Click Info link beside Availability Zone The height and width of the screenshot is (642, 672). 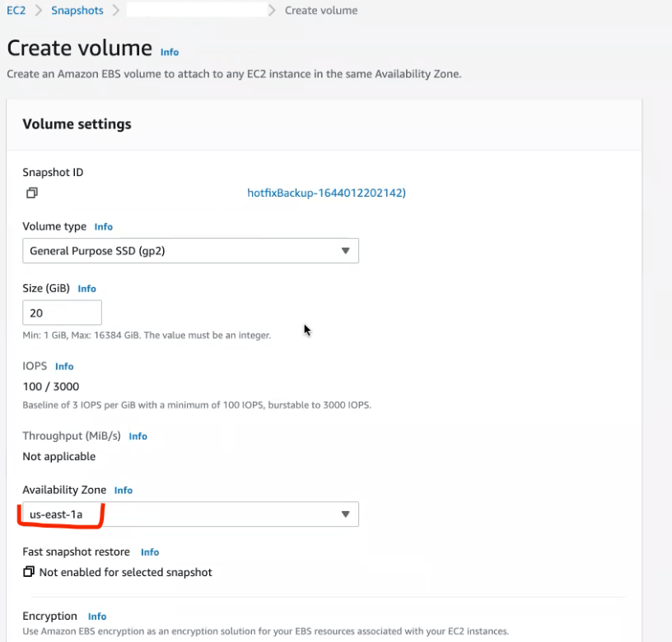click(124, 491)
